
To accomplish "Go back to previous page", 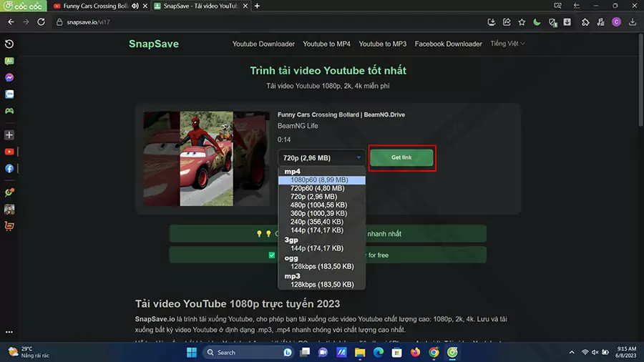I will coord(11,22).
